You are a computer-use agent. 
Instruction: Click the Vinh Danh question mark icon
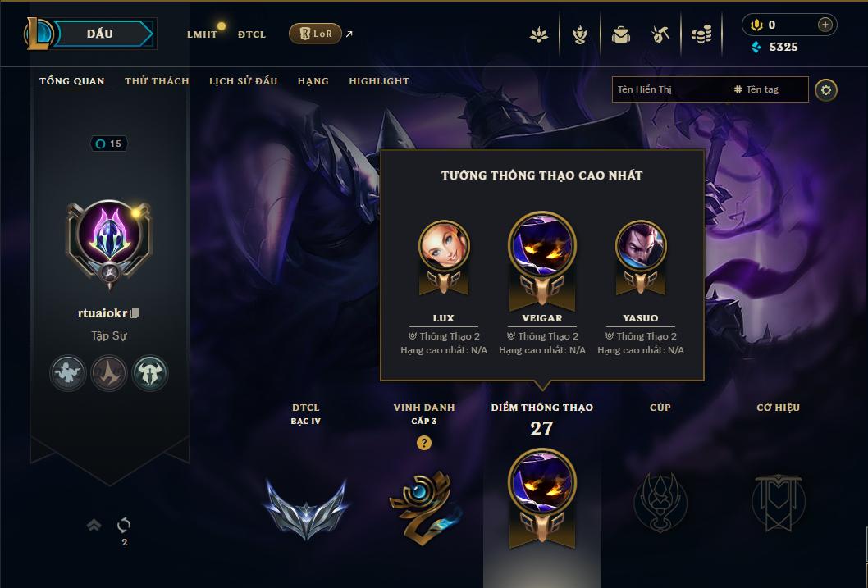(x=424, y=443)
